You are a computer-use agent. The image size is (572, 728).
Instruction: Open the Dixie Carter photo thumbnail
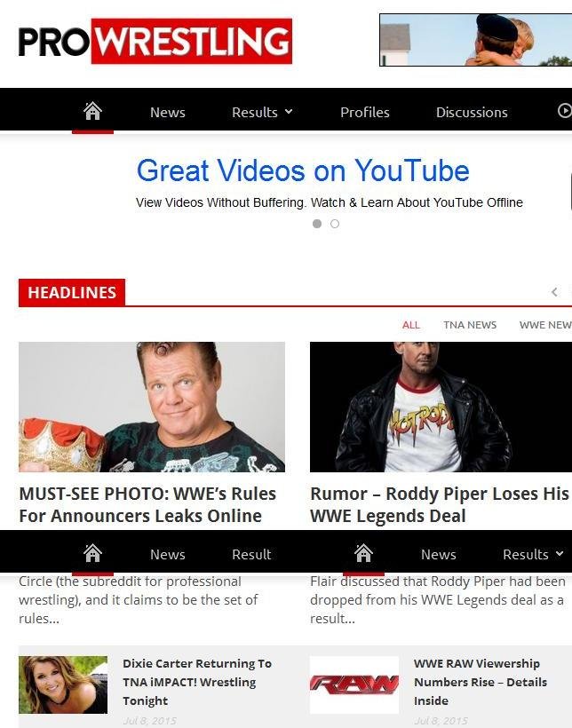[63, 684]
